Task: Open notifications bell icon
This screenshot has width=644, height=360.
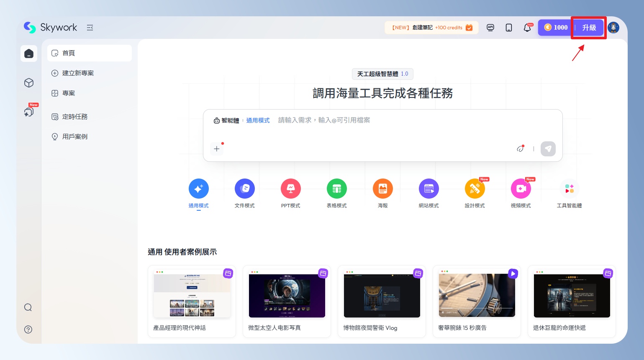Action: (527, 28)
